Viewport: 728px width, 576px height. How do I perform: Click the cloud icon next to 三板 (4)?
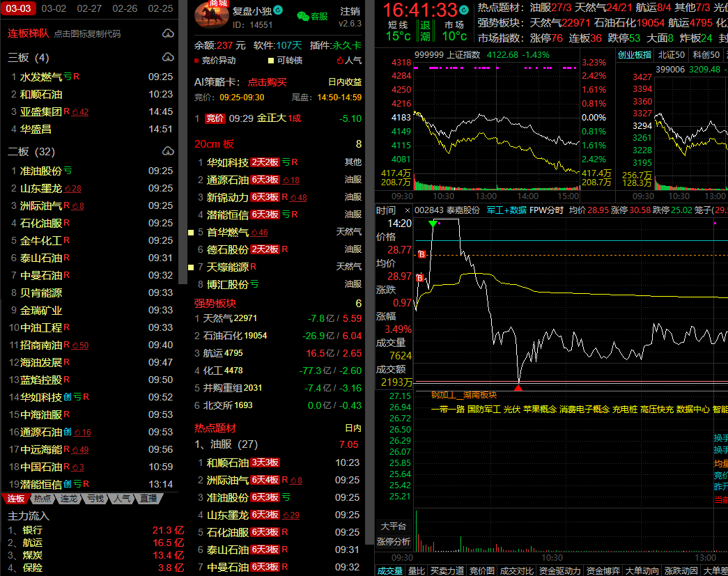click(x=167, y=57)
